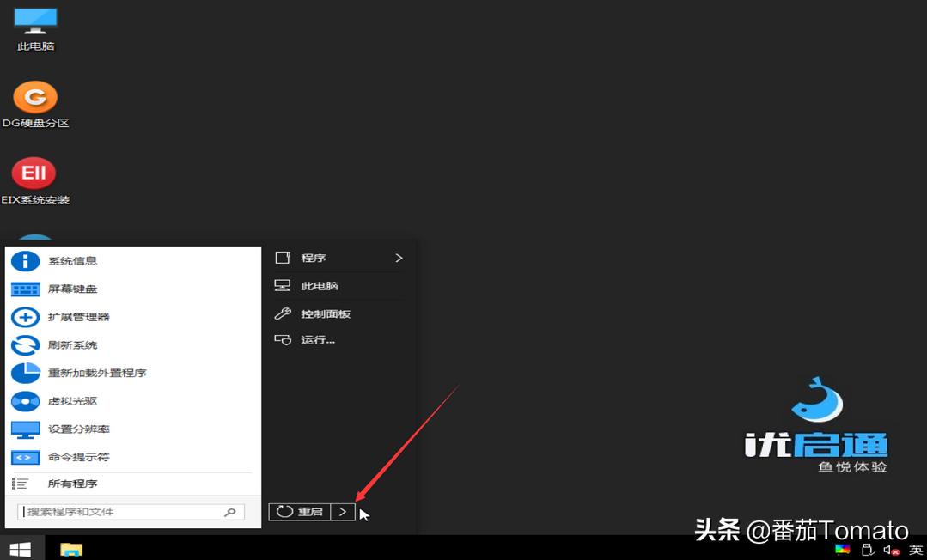Open the 运行... dialog
The image size is (927, 560).
click(x=320, y=340)
